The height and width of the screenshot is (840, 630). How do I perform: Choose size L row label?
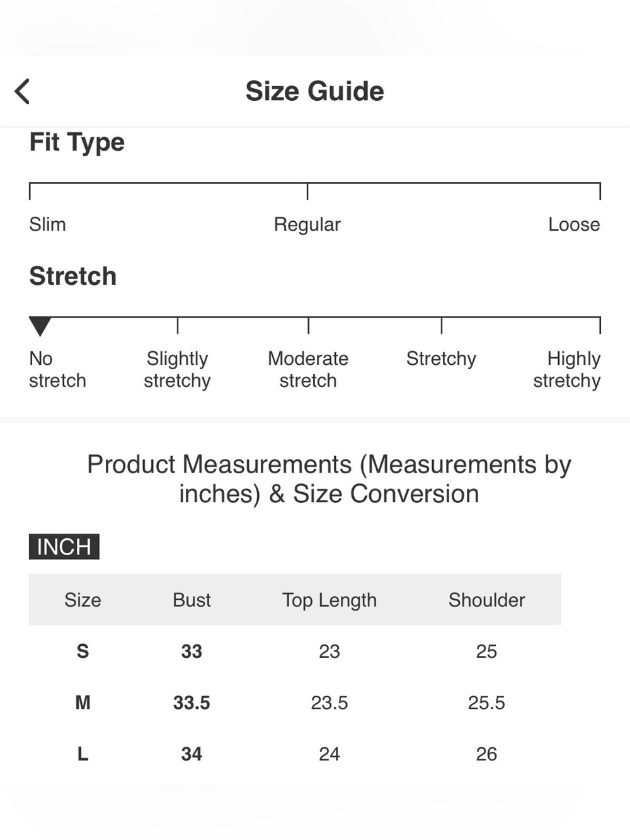[x=83, y=754]
